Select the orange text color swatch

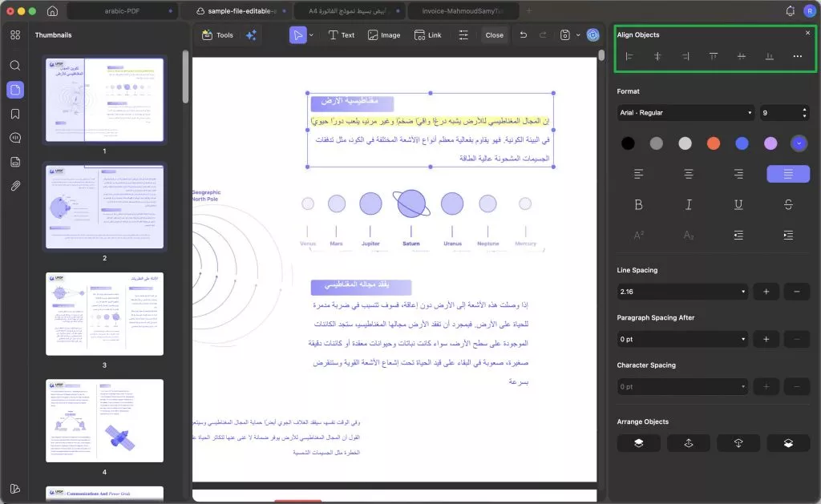coord(713,143)
